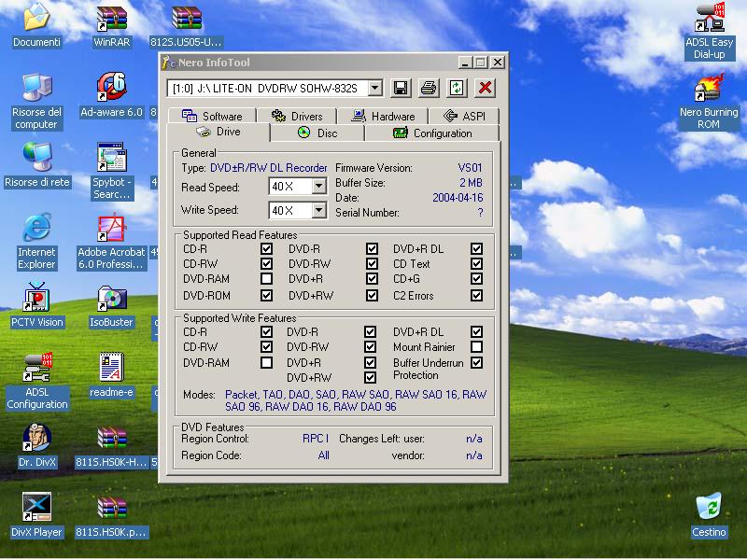Click the date value 2004-04-16
The image size is (747, 560).
click(x=458, y=197)
